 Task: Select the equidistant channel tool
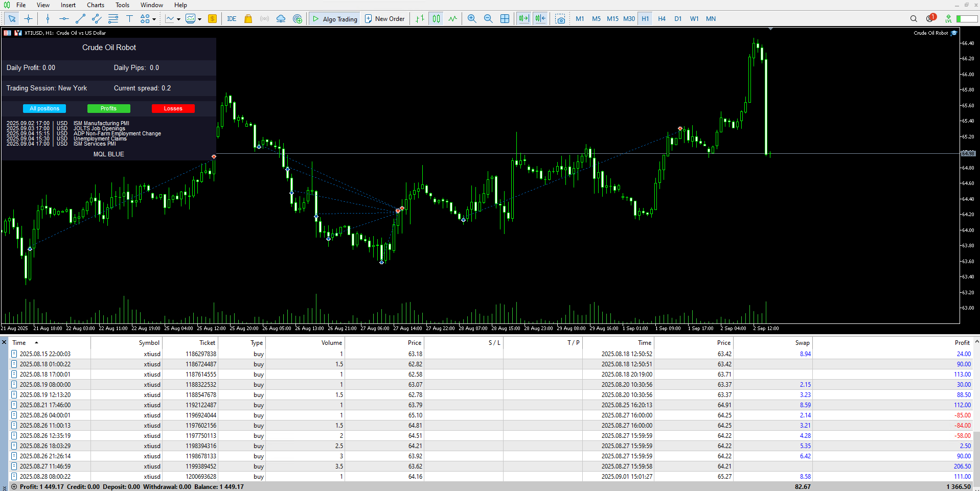(x=97, y=19)
